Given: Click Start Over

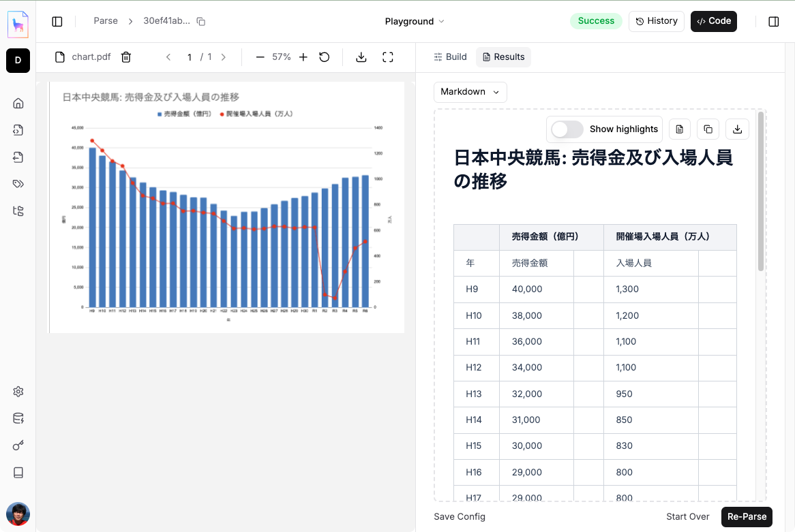Looking at the screenshot, I should (x=687, y=516).
